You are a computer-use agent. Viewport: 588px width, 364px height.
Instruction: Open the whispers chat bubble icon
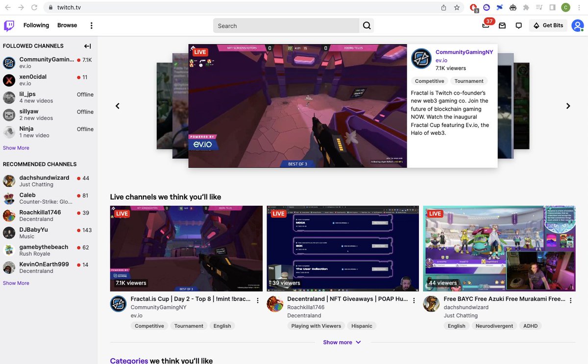click(518, 25)
